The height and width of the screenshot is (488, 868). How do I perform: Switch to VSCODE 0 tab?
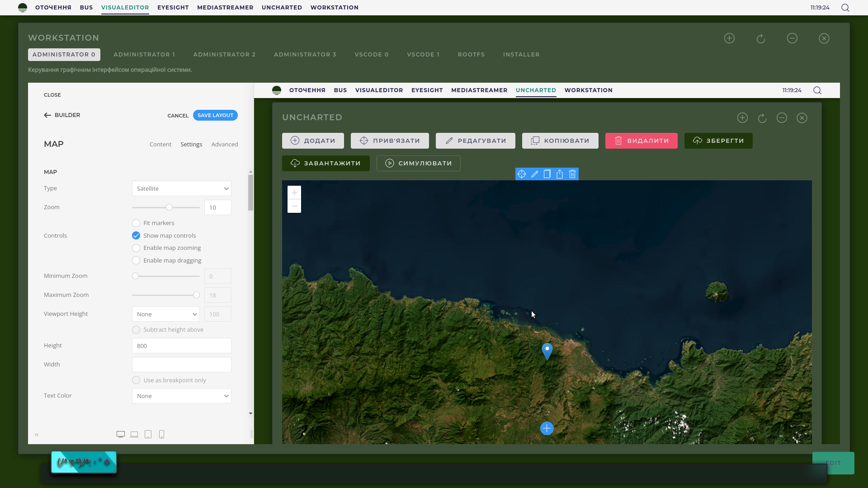point(371,55)
